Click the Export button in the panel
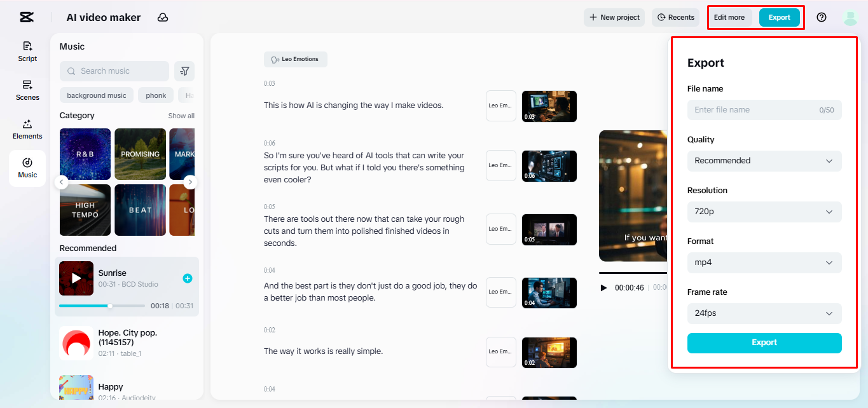Image resolution: width=868 pixels, height=408 pixels. coord(764,343)
